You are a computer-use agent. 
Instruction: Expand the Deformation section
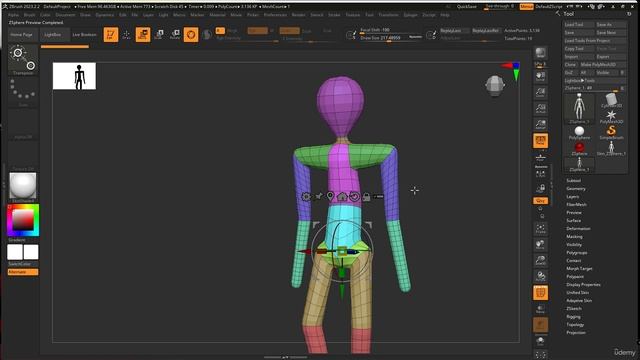tap(578, 229)
